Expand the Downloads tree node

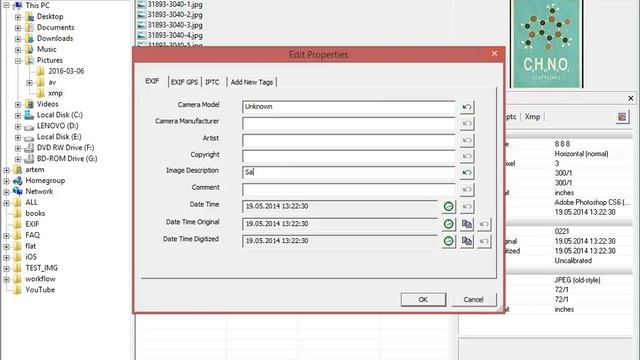point(18,39)
